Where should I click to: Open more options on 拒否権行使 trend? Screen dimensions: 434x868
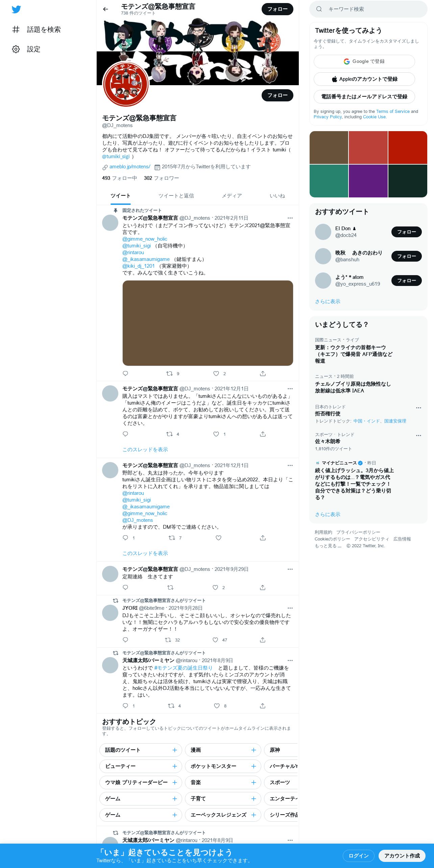point(418,408)
